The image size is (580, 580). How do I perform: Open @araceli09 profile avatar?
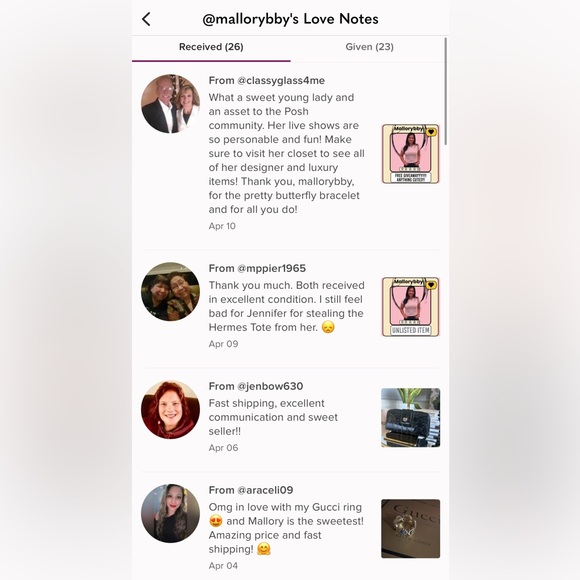(171, 513)
